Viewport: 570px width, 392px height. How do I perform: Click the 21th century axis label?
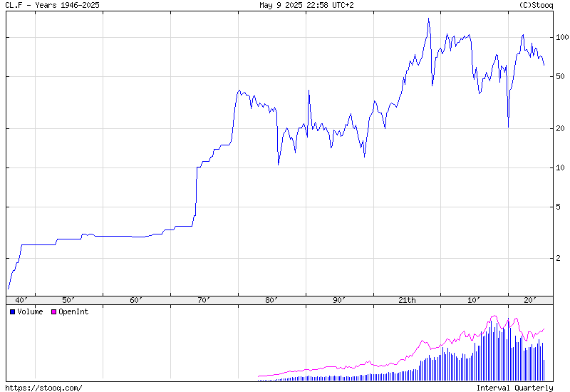tap(407, 300)
